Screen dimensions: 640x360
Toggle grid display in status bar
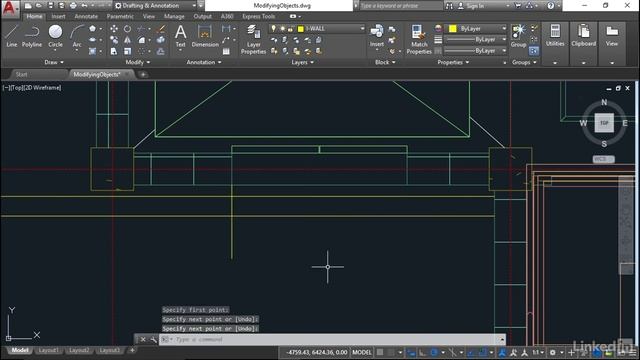pos(380,352)
